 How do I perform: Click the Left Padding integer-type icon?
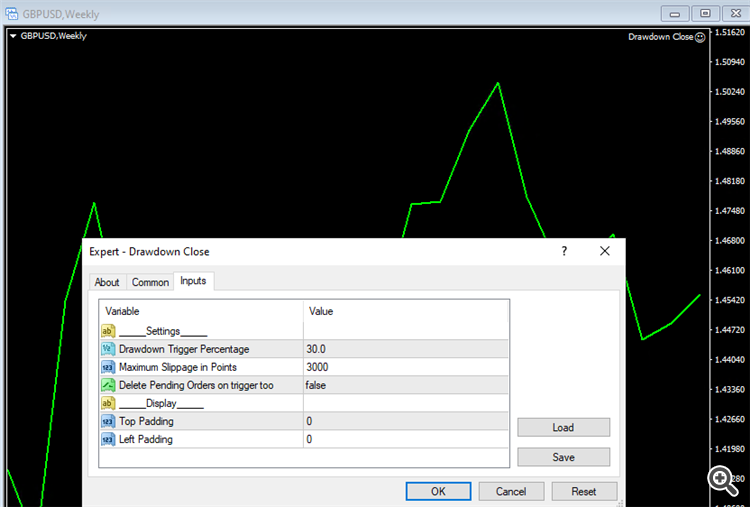click(108, 439)
